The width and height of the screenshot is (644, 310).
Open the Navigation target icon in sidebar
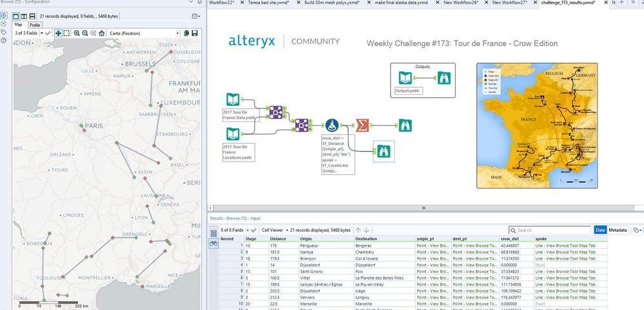(x=4, y=24)
